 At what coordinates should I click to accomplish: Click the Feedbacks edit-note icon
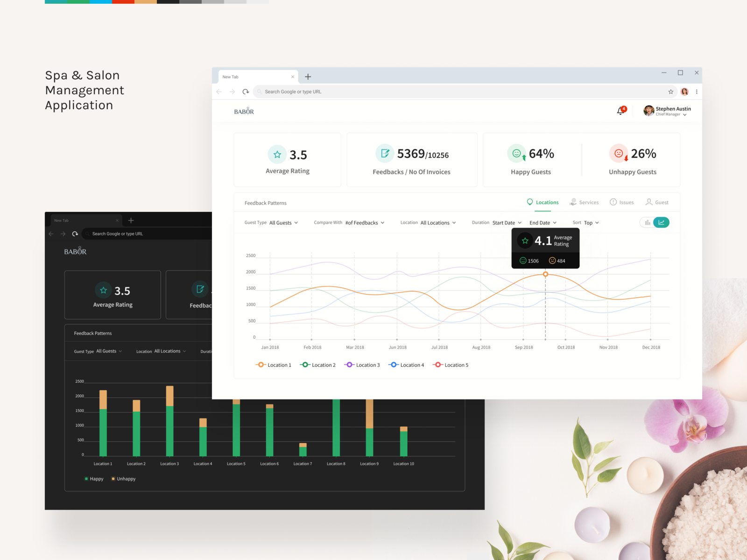tap(384, 153)
